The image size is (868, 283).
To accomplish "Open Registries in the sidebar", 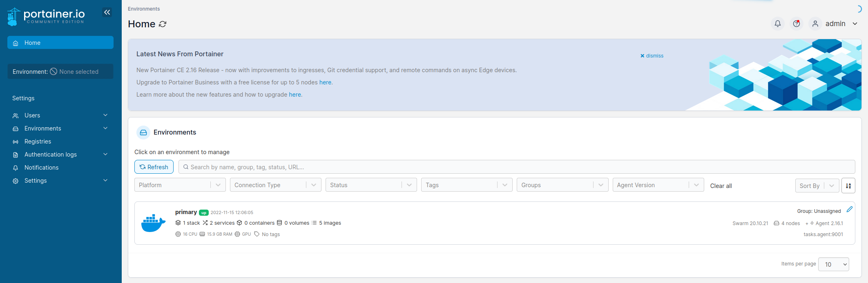I will 38,141.
